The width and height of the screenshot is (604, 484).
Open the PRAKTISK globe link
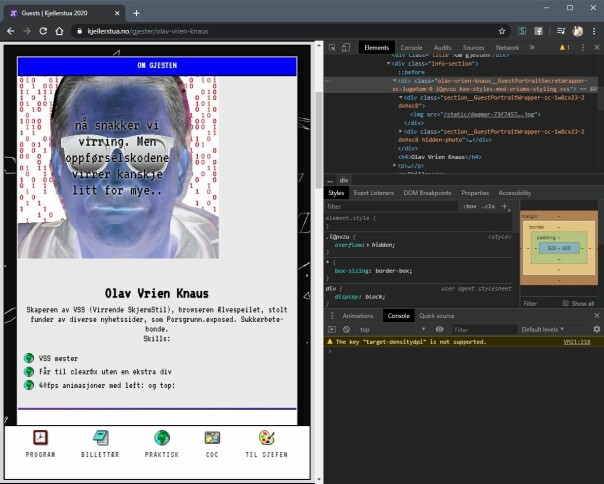162,444
